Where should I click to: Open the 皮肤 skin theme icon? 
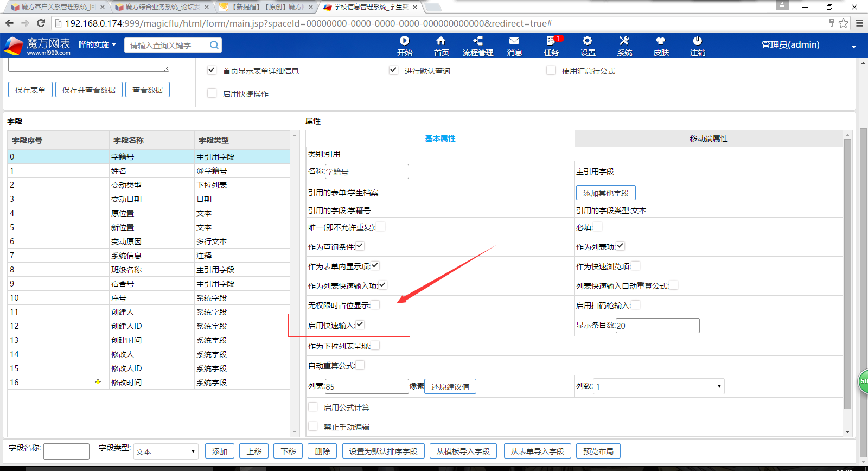click(661, 46)
